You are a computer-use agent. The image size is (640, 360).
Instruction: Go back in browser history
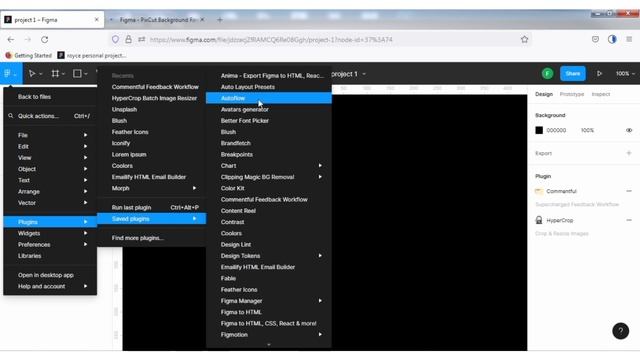tap(11, 40)
